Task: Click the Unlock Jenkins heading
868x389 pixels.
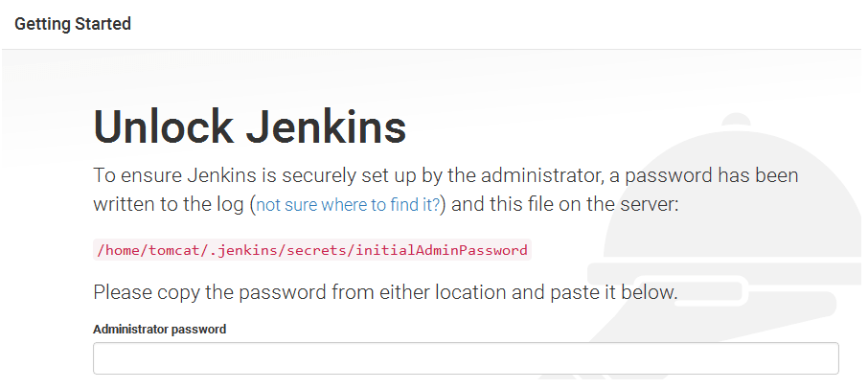Action: tap(250, 127)
